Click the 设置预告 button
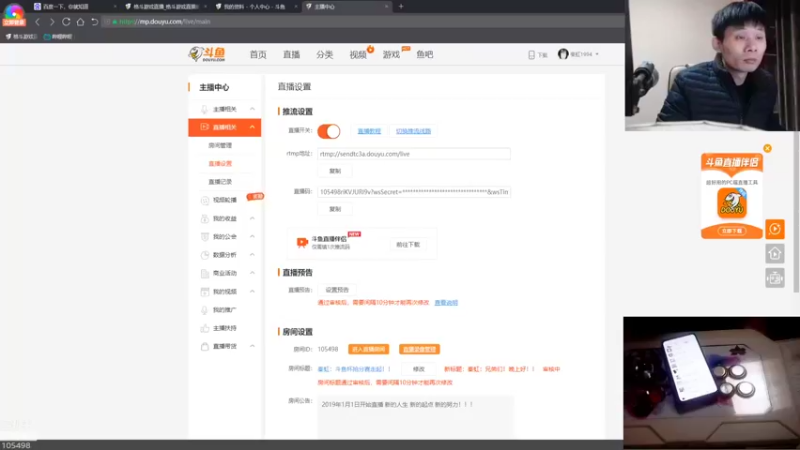Viewport: 800px width, 450px height. tap(337, 290)
